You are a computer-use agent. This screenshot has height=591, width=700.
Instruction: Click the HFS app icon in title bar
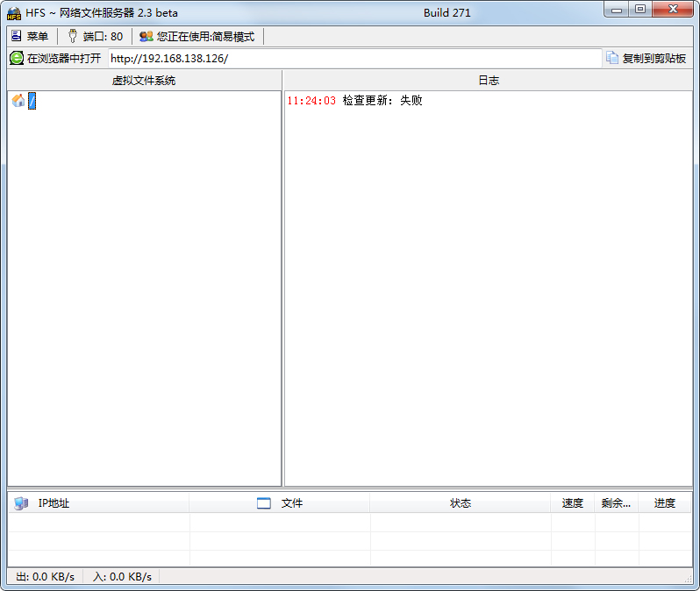coord(14,13)
